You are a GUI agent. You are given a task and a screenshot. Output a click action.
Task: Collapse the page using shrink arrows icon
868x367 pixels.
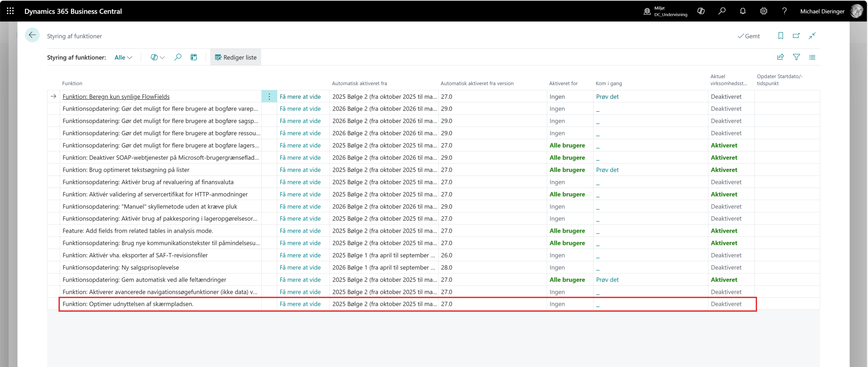tap(812, 36)
